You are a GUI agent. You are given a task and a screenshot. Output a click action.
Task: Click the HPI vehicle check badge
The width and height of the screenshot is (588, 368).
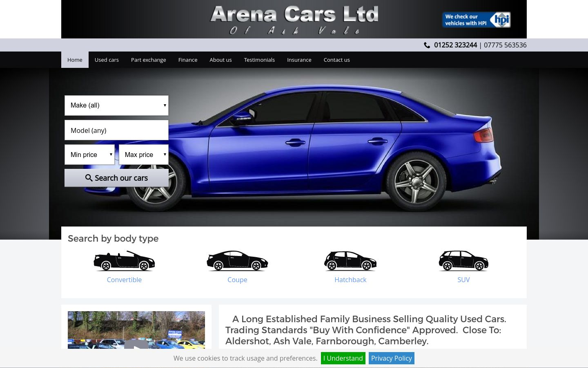pyautogui.click(x=476, y=20)
